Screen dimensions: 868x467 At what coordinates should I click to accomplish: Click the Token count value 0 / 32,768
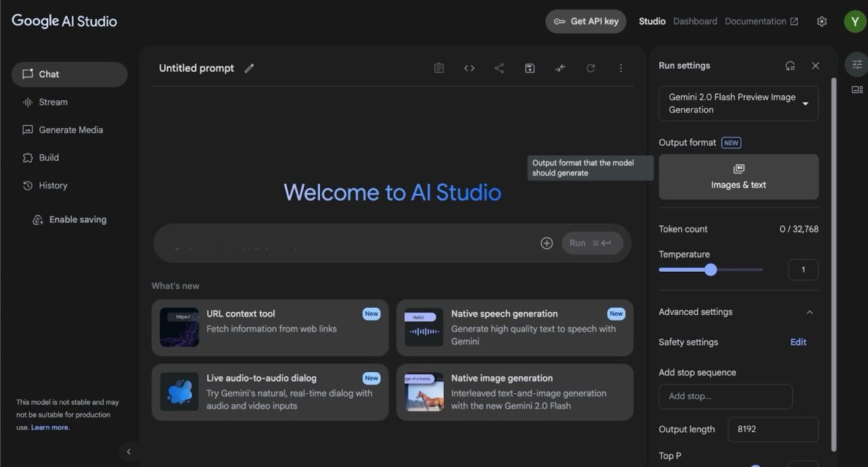point(799,229)
